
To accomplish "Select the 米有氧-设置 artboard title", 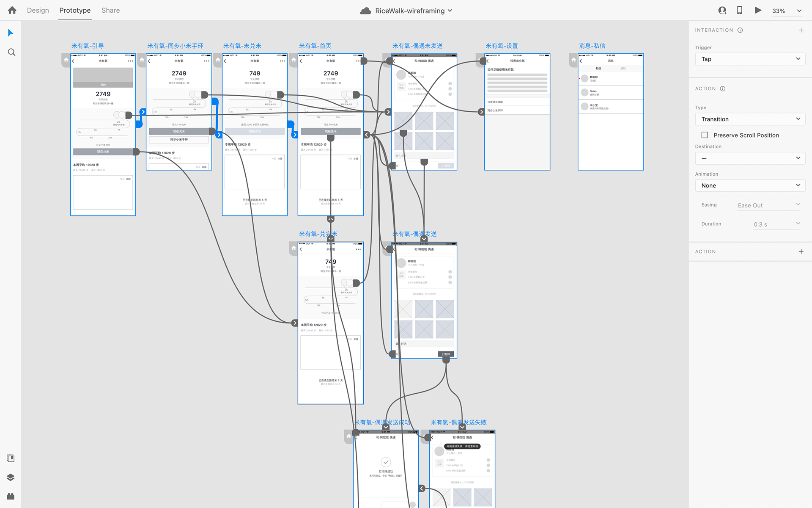I will [x=502, y=46].
